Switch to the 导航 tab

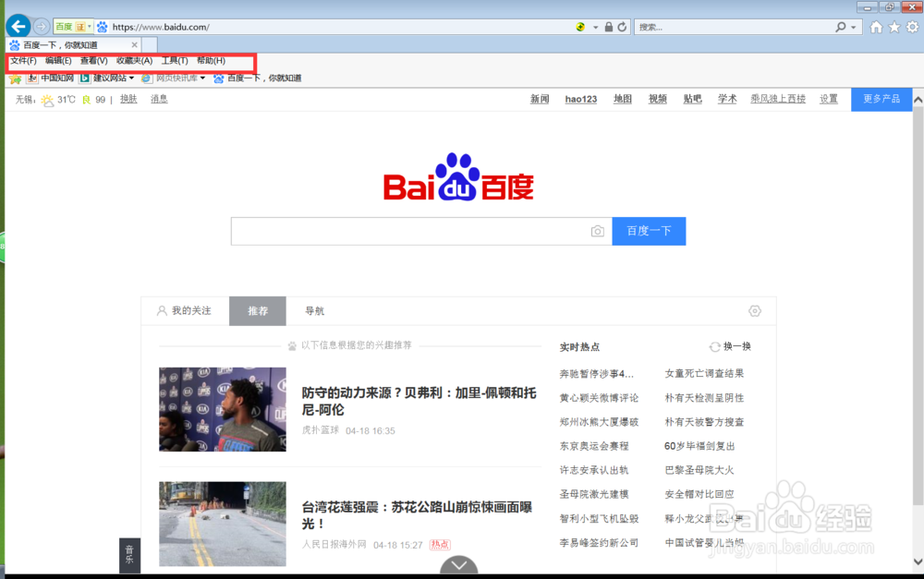315,311
